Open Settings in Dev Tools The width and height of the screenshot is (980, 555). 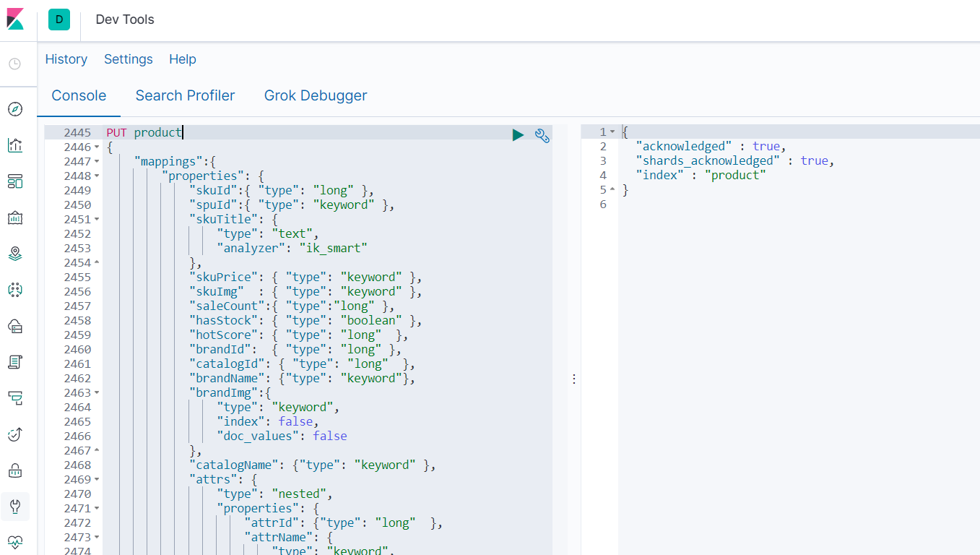point(129,59)
